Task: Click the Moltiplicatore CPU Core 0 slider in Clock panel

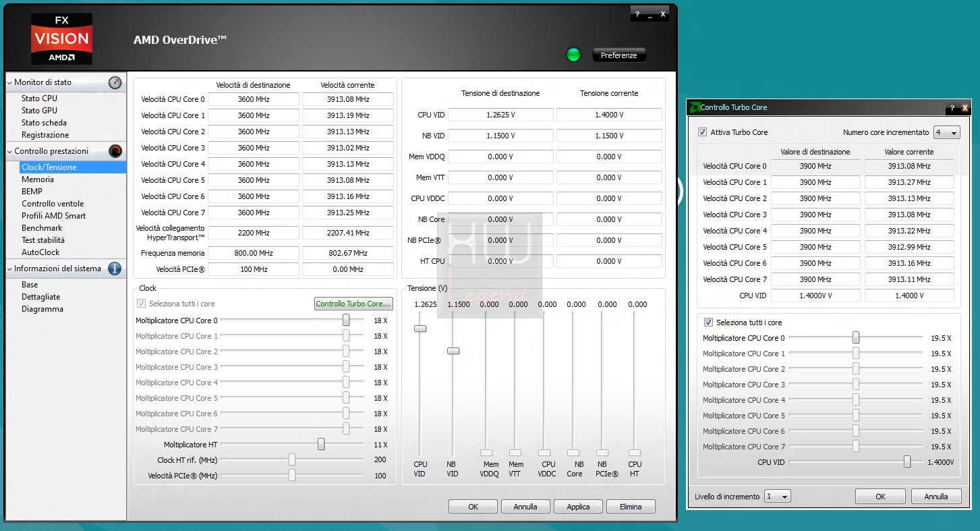Action: [346, 320]
